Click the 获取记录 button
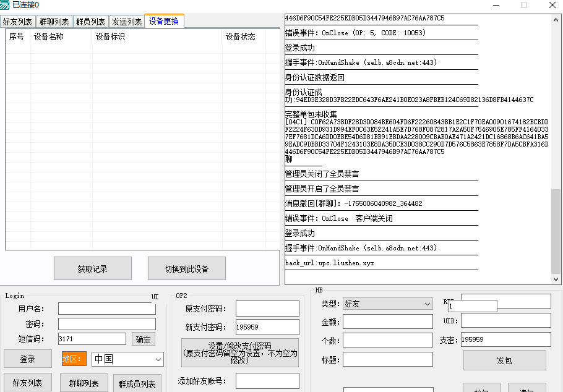 (x=93, y=269)
